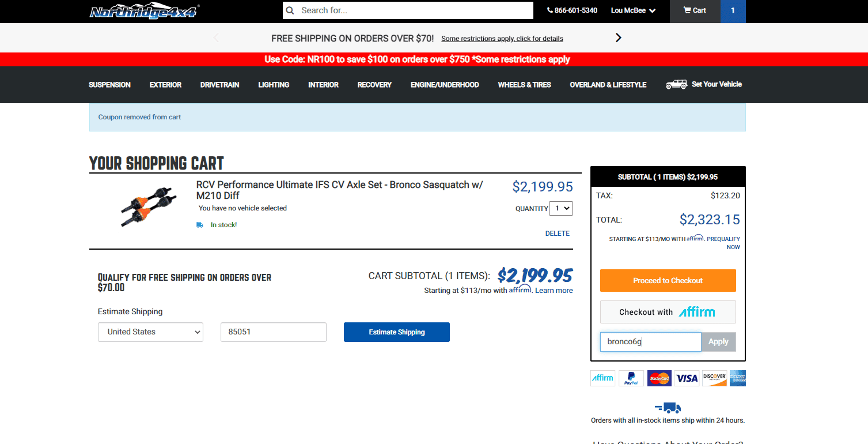Click Proceed to Checkout button
This screenshot has height=444, width=868.
[x=668, y=280]
